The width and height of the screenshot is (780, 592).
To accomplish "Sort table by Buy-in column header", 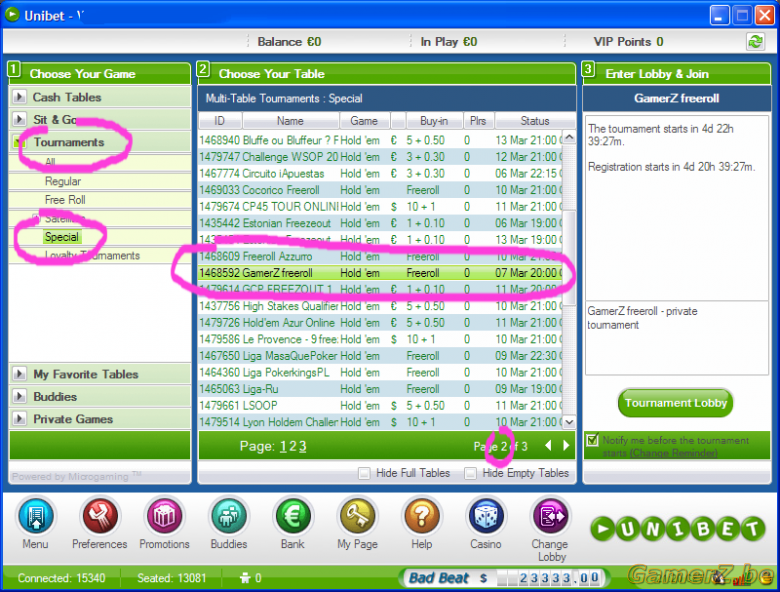I will (x=434, y=121).
